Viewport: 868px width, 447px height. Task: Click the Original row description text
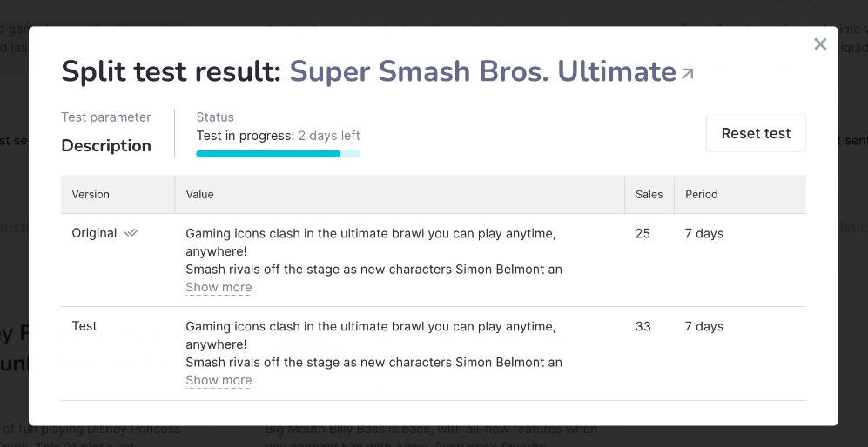(373, 251)
